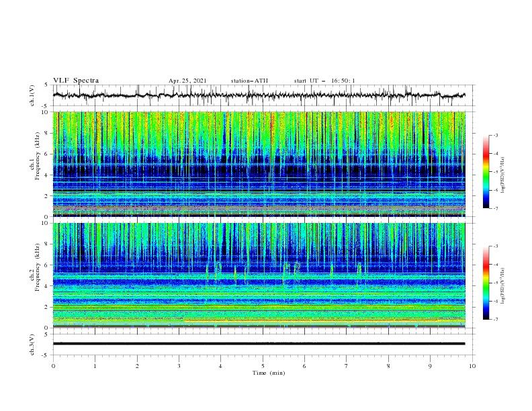Click the ch.3(V) axis label
Viewport: 532px width, 411px height.
(32, 345)
